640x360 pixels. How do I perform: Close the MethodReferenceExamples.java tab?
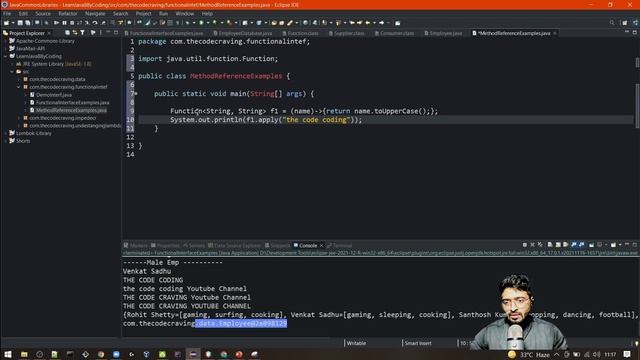[x=555, y=33]
